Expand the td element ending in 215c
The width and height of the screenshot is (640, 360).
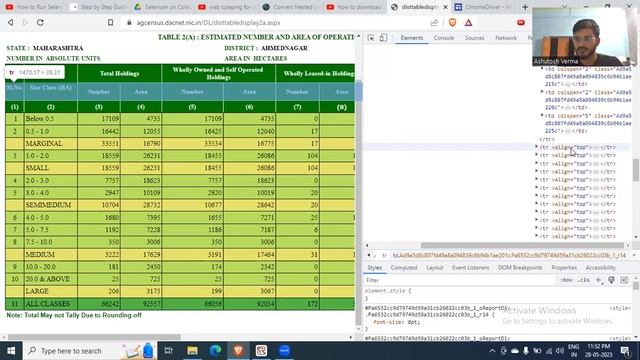click(542, 69)
